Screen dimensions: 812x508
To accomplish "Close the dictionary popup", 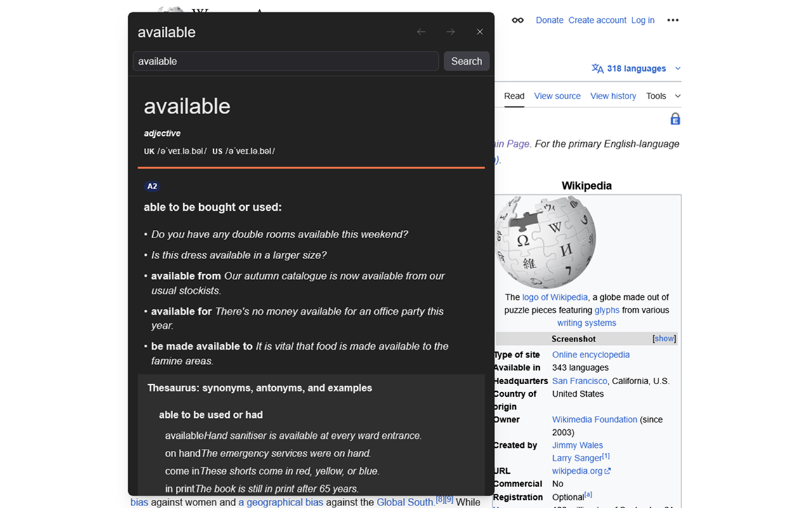I will click(x=480, y=32).
